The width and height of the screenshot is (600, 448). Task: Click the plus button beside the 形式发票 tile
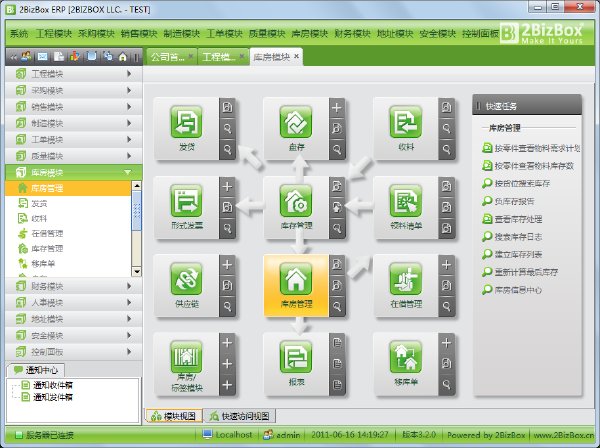point(227,187)
